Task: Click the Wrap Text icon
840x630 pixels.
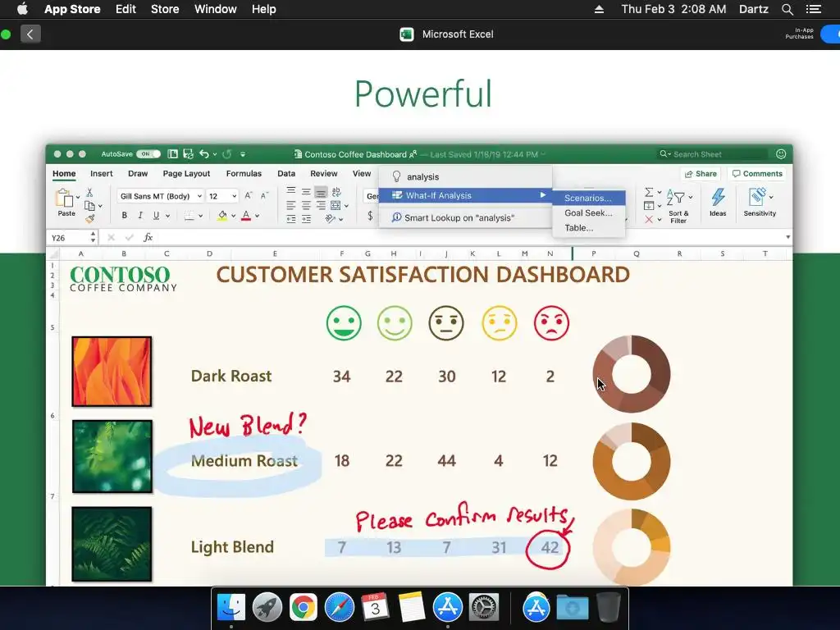Action: (x=336, y=192)
